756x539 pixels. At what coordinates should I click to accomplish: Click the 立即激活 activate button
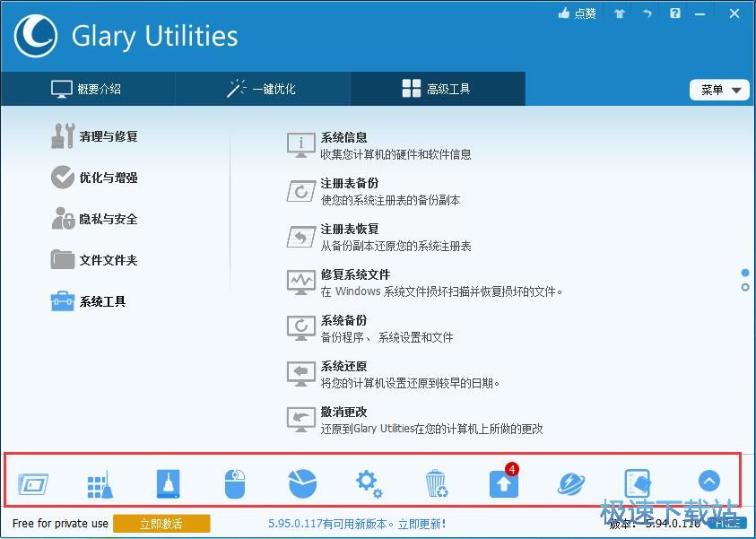(161, 524)
